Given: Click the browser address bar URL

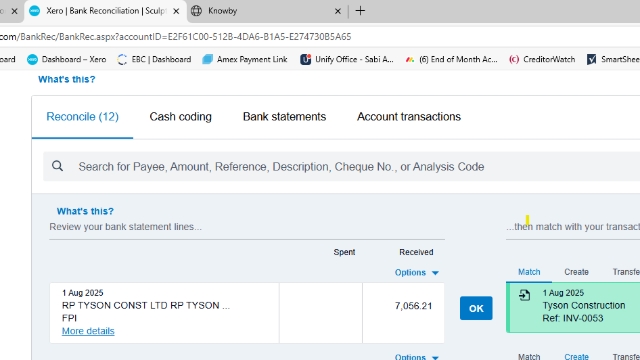Looking at the screenshot, I should [176, 37].
